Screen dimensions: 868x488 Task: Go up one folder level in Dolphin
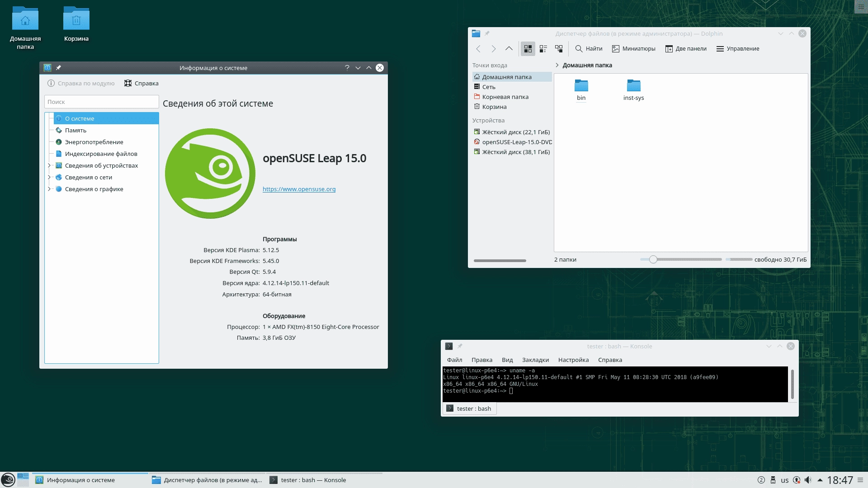click(x=509, y=49)
